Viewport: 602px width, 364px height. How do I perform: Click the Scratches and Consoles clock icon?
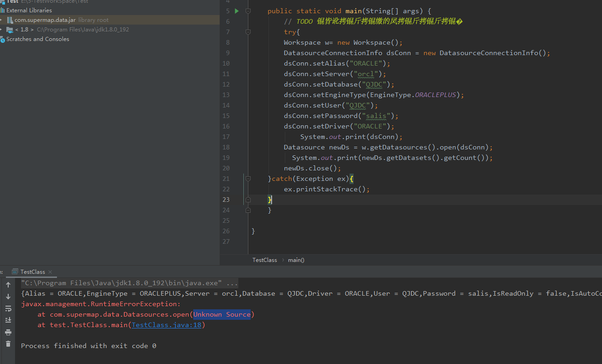point(3,40)
